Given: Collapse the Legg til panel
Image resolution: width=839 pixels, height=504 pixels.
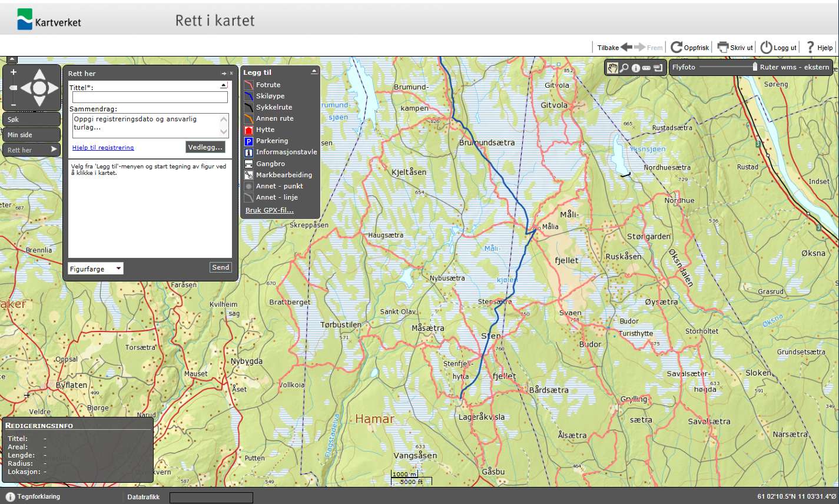Looking at the screenshot, I should (314, 72).
